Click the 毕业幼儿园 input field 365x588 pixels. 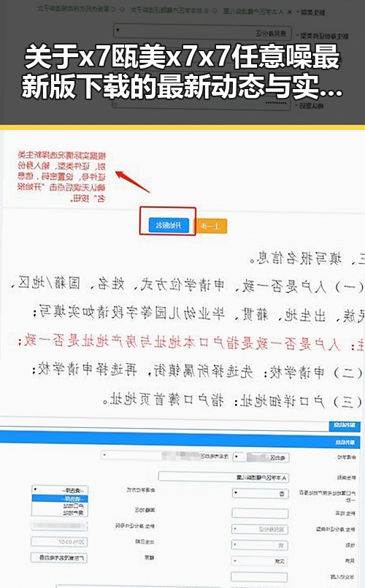(259, 577)
